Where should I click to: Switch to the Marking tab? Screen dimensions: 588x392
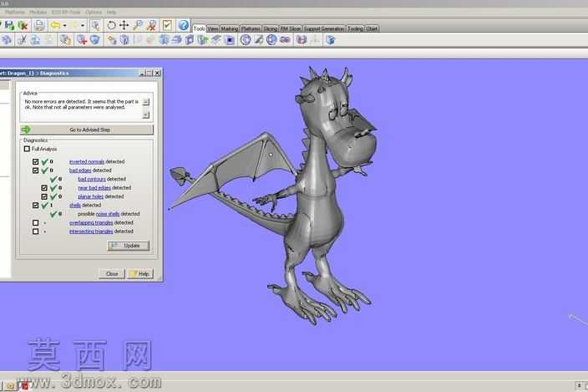pyautogui.click(x=230, y=28)
